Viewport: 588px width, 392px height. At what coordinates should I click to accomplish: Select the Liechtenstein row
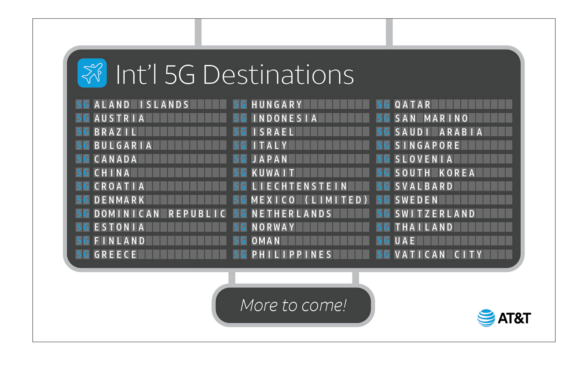pos(301,186)
